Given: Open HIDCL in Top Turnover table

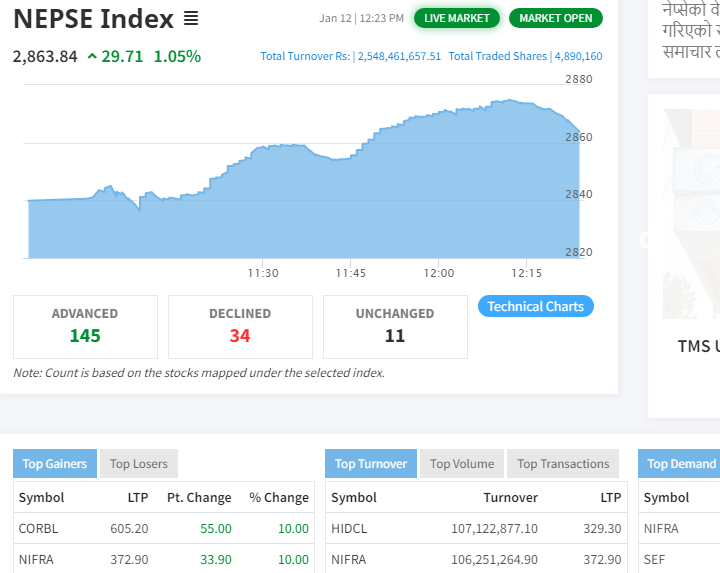Looking at the screenshot, I should tap(349, 528).
